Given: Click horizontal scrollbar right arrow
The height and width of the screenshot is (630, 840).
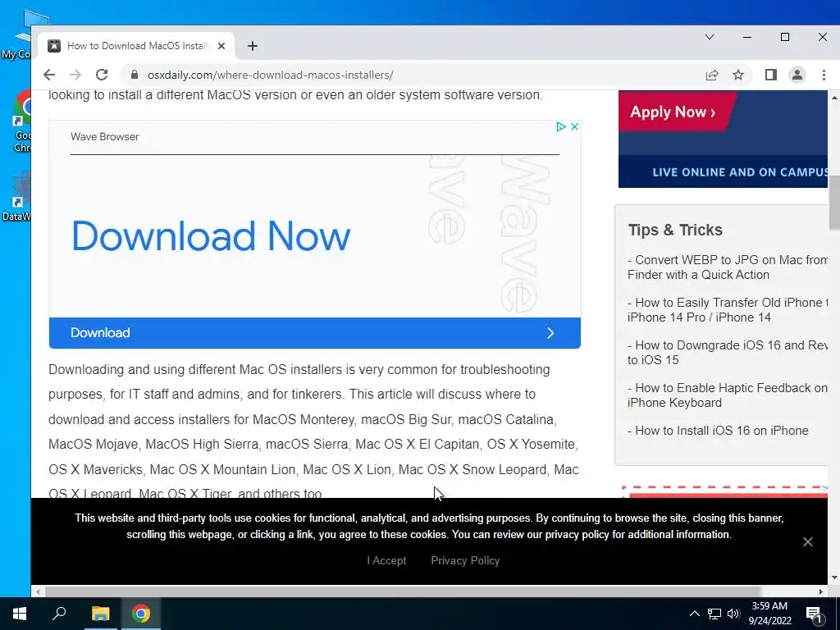Looking at the screenshot, I should [x=821, y=591].
